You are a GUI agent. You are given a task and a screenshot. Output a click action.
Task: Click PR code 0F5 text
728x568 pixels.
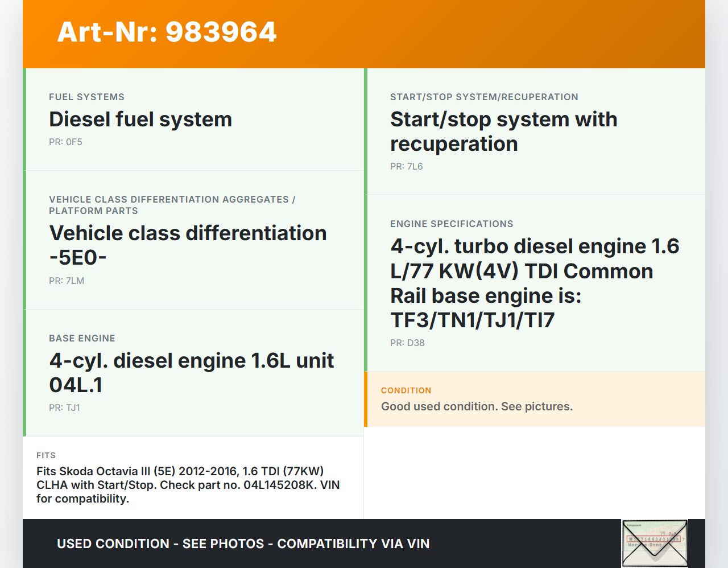[x=65, y=142]
